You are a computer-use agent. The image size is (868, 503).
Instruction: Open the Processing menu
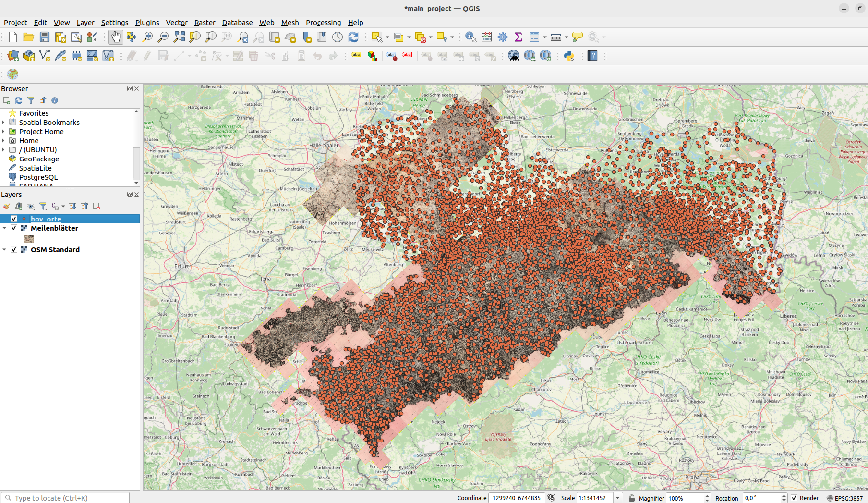[x=324, y=23]
